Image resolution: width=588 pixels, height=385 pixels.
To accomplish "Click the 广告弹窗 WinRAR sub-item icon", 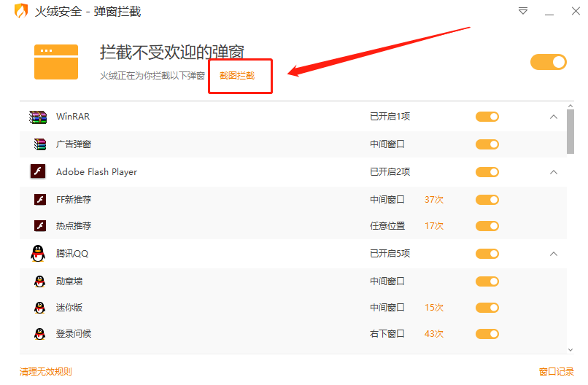I will point(40,144).
